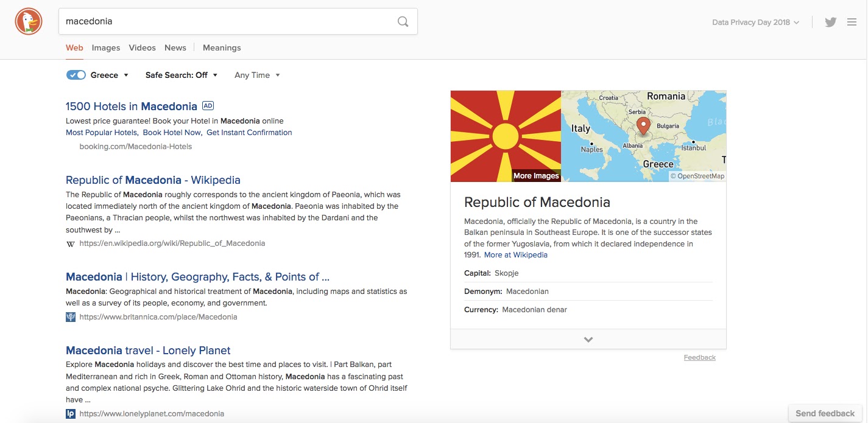Click the Demonym: Macedonian row
The width and height of the screenshot is (868, 423).
click(x=588, y=292)
